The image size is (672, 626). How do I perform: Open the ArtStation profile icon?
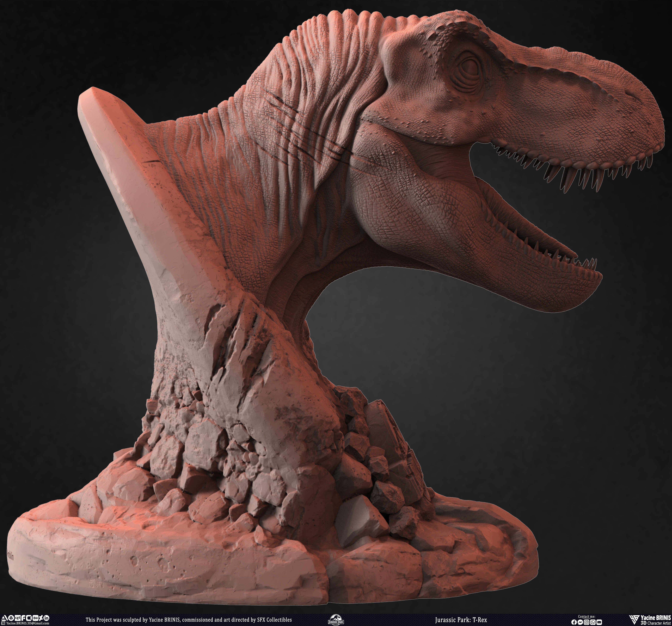4,618
